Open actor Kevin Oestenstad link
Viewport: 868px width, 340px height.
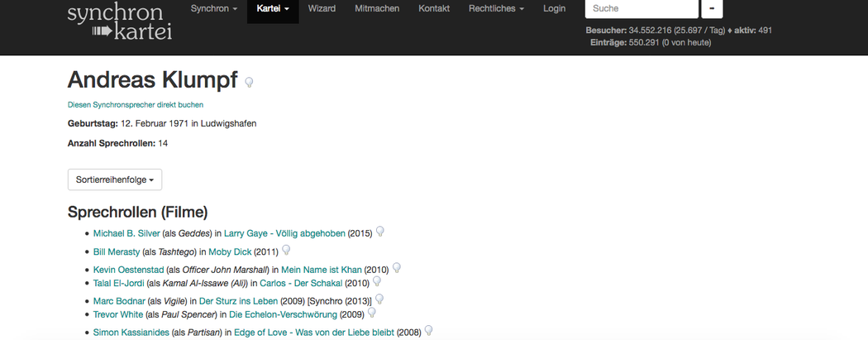(x=128, y=271)
